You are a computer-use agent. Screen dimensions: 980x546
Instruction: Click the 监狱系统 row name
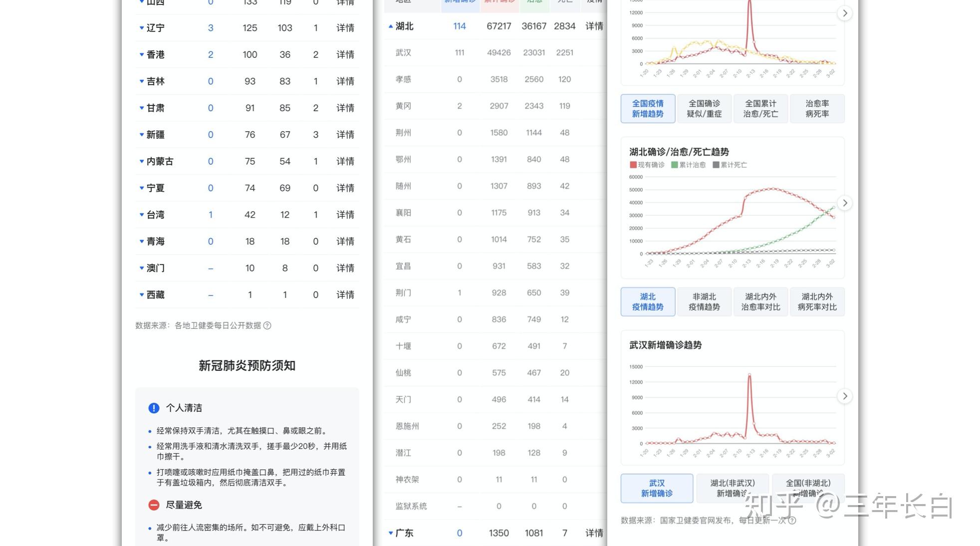click(x=411, y=506)
